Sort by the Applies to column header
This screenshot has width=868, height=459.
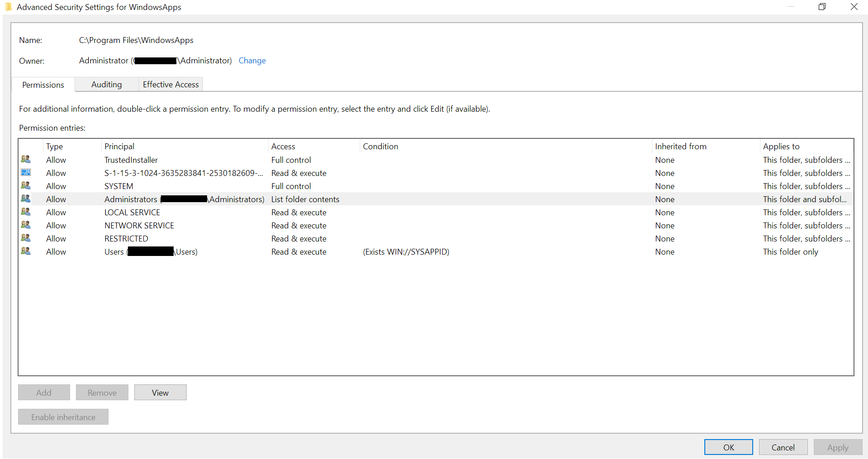click(807, 147)
